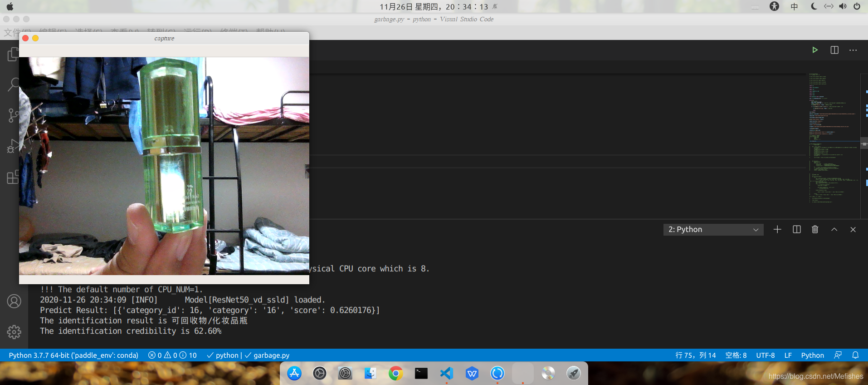The image size is (868, 385).
Task: Change indentation via '空格: 8'
Action: click(736, 355)
